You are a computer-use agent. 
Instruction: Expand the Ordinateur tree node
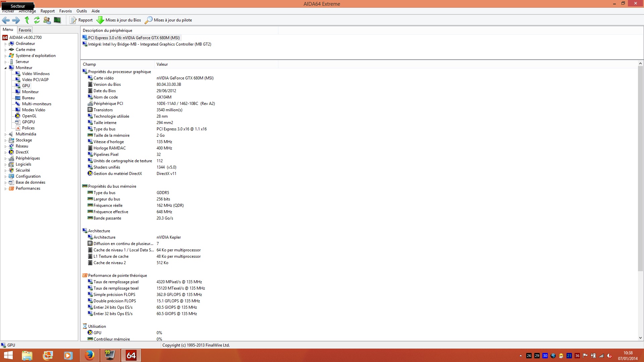[5, 44]
